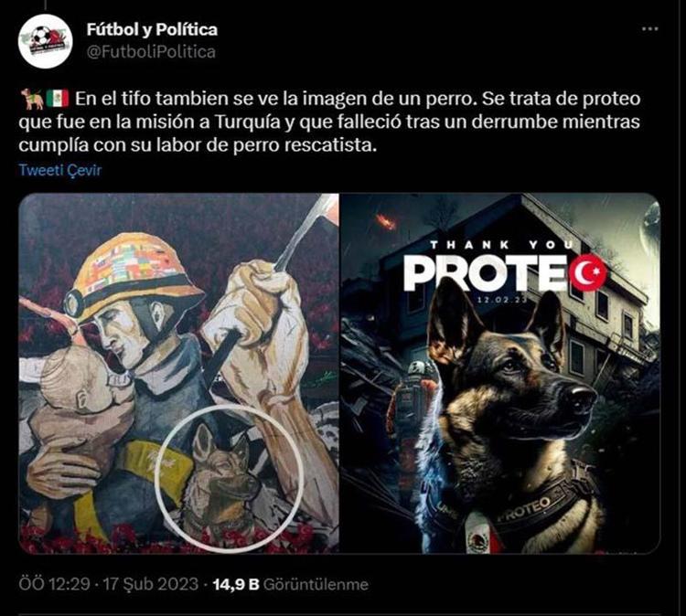Viewport: 686px width, 616px height.
Task: Click the flag-covered rescuer helmet in tifo
Action: (133, 274)
